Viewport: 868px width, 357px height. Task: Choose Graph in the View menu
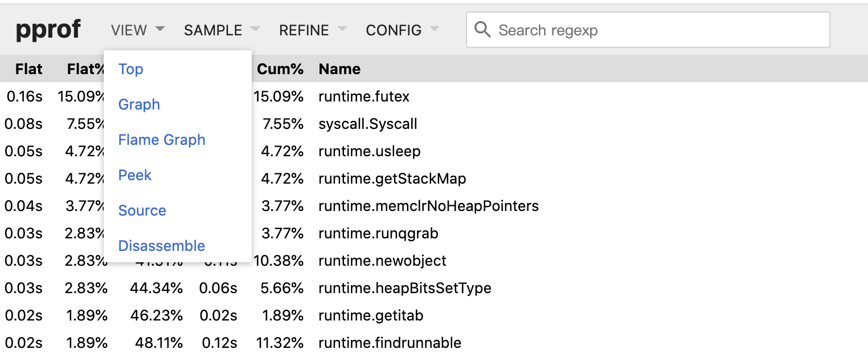click(x=139, y=104)
